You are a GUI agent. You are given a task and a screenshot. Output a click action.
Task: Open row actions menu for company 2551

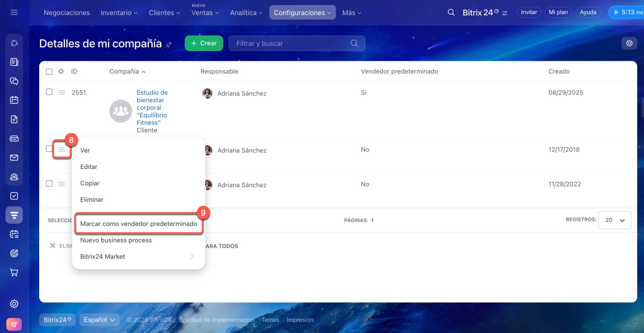click(x=61, y=93)
